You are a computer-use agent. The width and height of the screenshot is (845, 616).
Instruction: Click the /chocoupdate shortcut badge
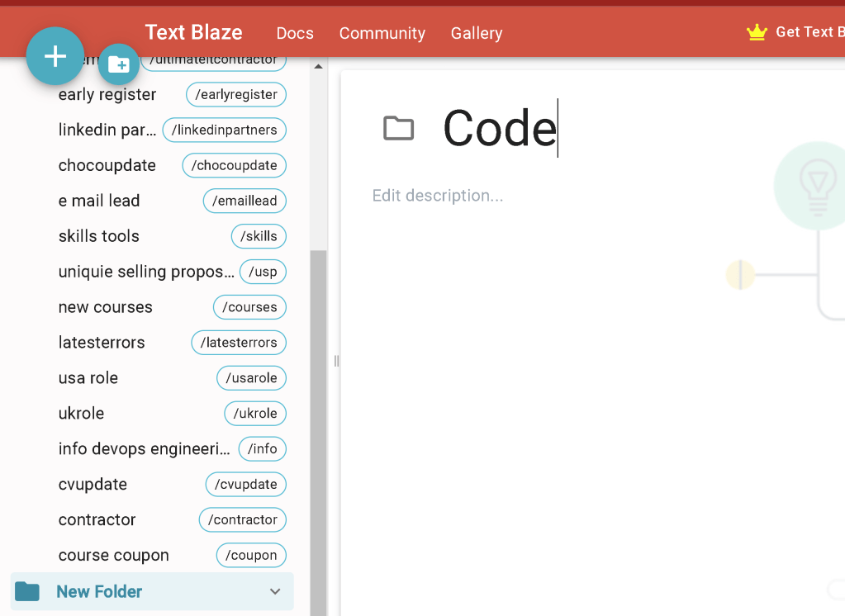tap(234, 165)
